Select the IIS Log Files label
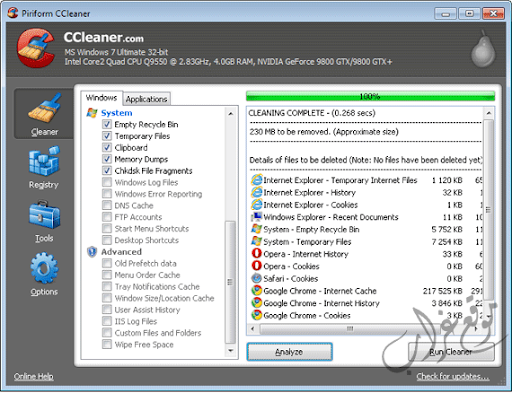Screen dimensions: 512x393 [136, 321]
